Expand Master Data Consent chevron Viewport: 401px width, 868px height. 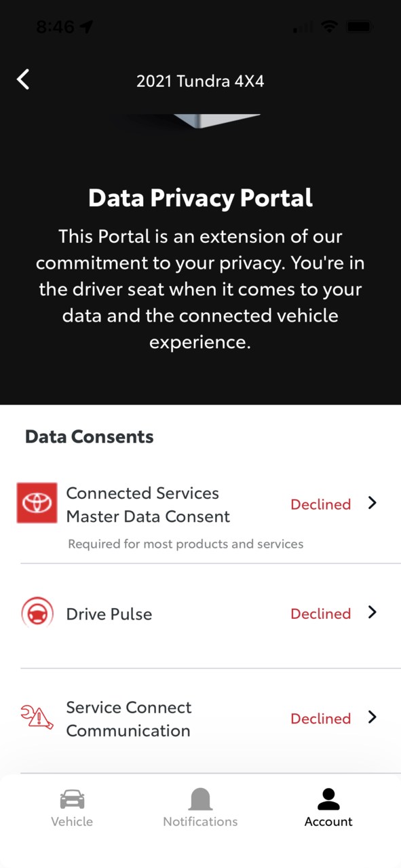(x=373, y=503)
